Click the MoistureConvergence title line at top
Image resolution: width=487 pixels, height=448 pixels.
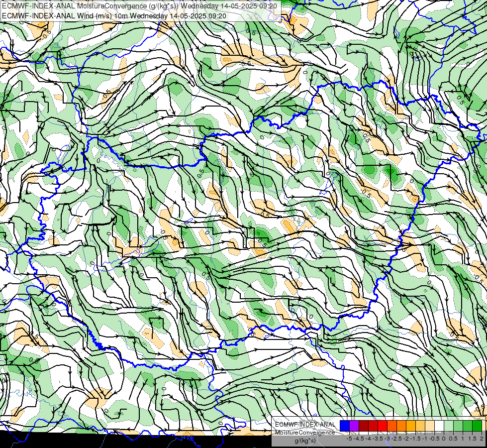pyautogui.click(x=139, y=6)
